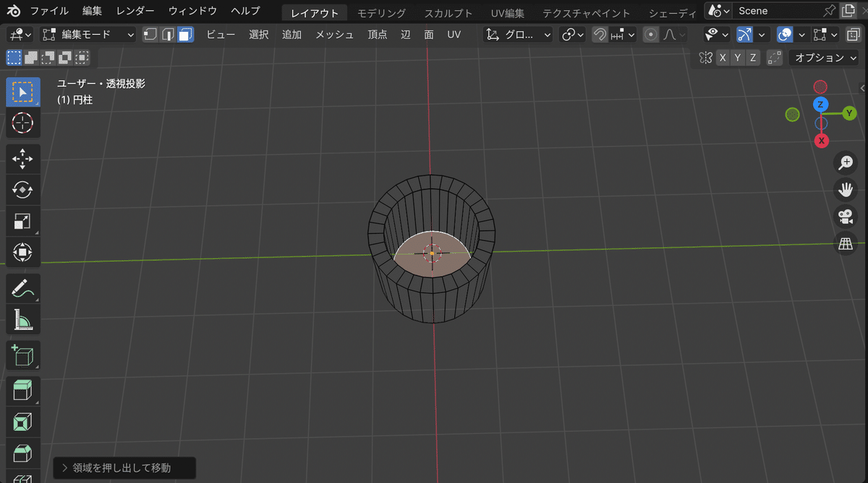The image size is (868, 483).
Task: Set selection mode to subtract
Action: 48,58
